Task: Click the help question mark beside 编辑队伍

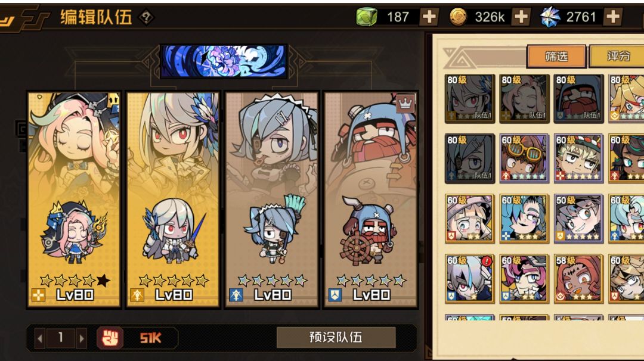Action: (146, 17)
